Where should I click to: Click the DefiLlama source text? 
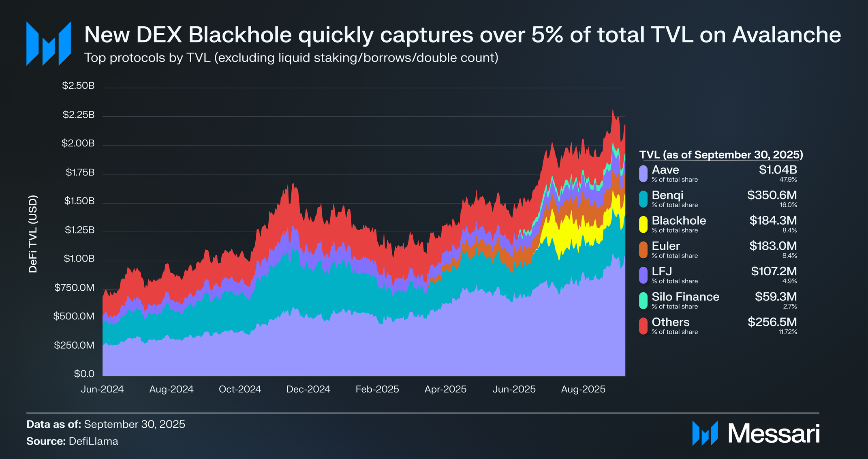coord(93,441)
